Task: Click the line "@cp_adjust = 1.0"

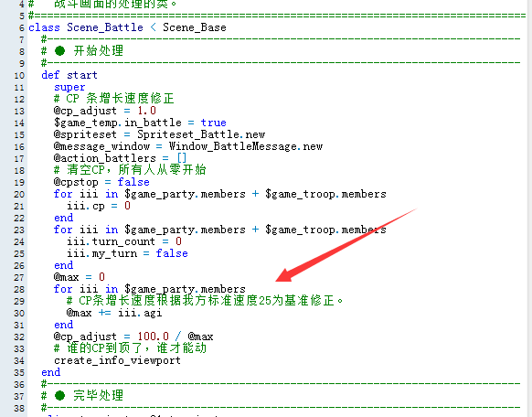Action: [x=105, y=111]
